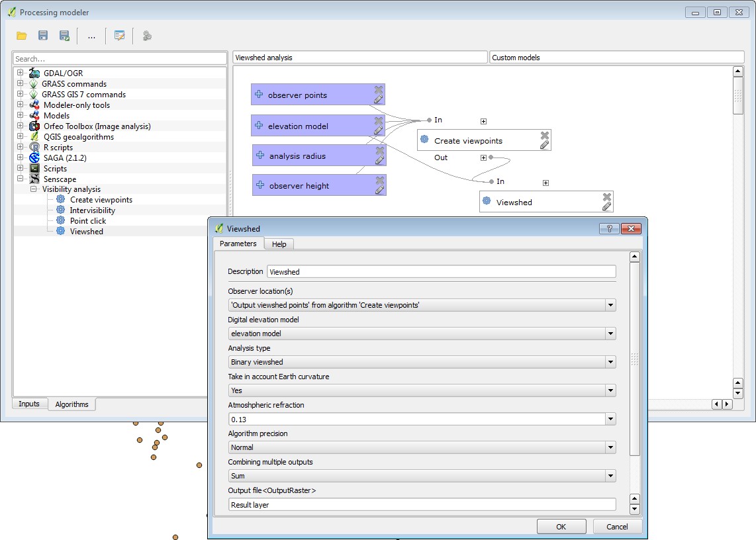Screen dimensions: 756x540
Task: Select the Parameters tab in Viewshed dialog
Action: pos(238,244)
